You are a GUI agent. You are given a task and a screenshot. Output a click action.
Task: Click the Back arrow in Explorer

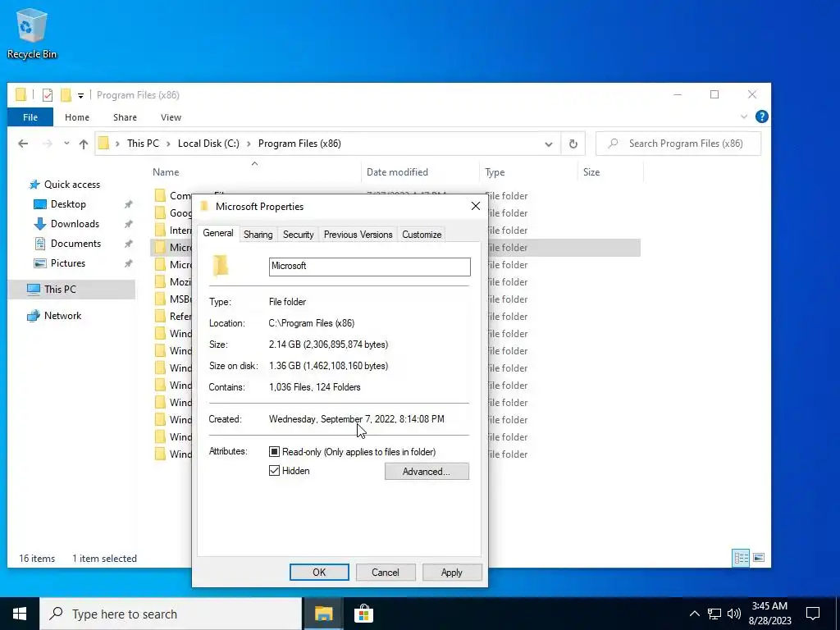tap(23, 144)
